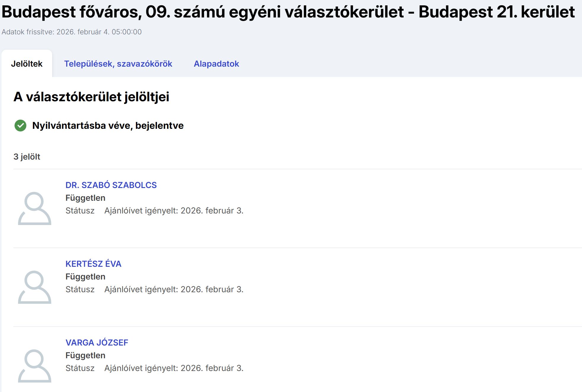Screen dimensions: 582x392
Task: Click Varga József's profile avatar icon
Action: 35,366
